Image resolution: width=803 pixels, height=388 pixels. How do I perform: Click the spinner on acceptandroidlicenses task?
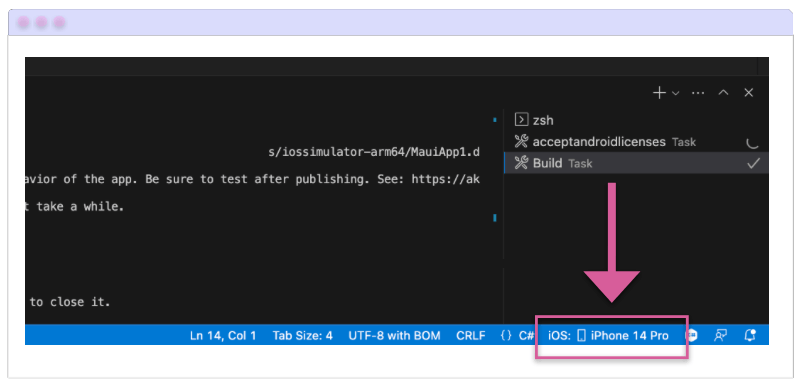click(x=752, y=143)
